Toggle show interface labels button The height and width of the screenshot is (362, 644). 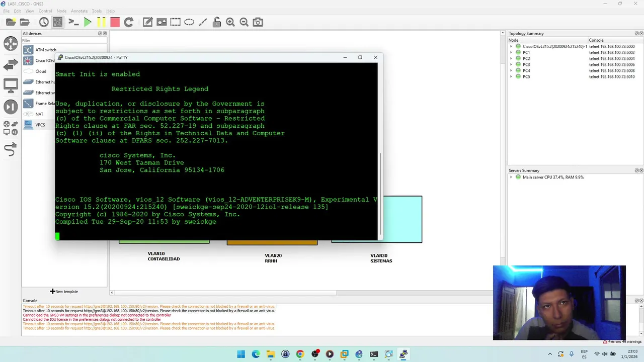pyautogui.click(x=58, y=22)
